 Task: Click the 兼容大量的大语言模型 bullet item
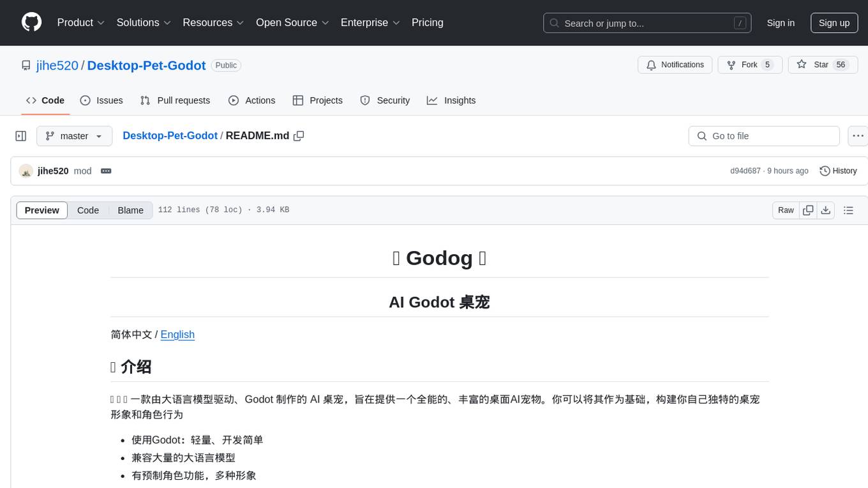(x=183, y=458)
